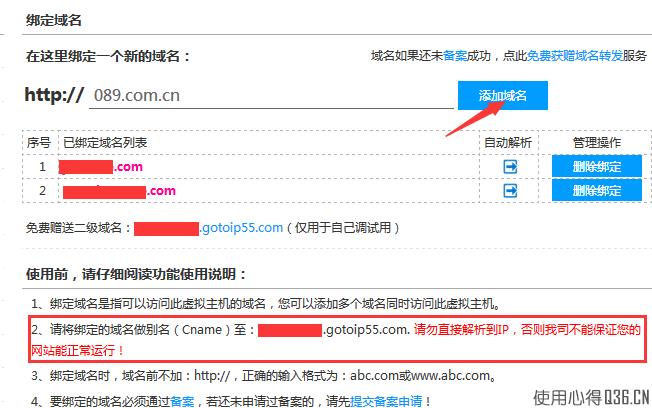The width and height of the screenshot is (652, 408).
Task: Click 删除绑定 for domain row 2
Action: [x=597, y=190]
